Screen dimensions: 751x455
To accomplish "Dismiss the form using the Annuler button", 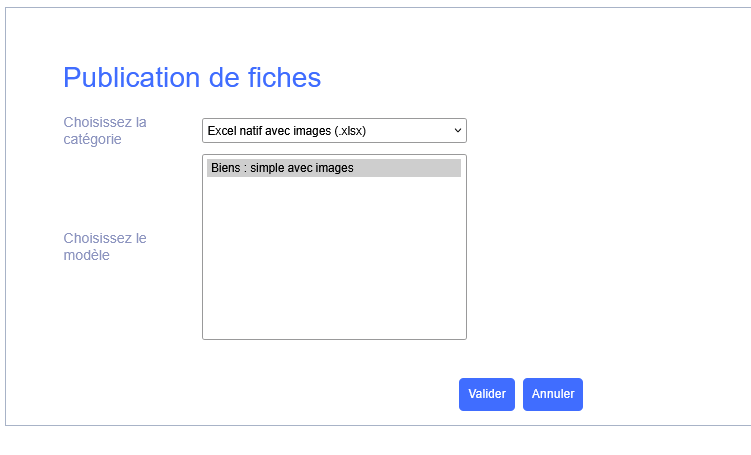I will pos(553,394).
